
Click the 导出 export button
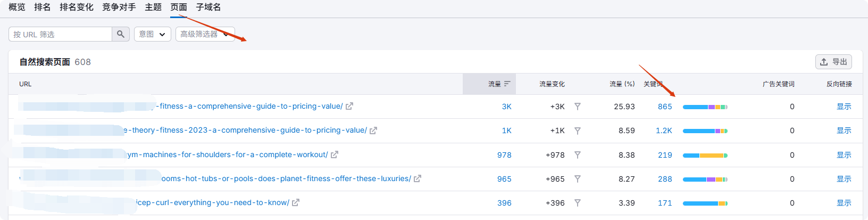click(833, 62)
